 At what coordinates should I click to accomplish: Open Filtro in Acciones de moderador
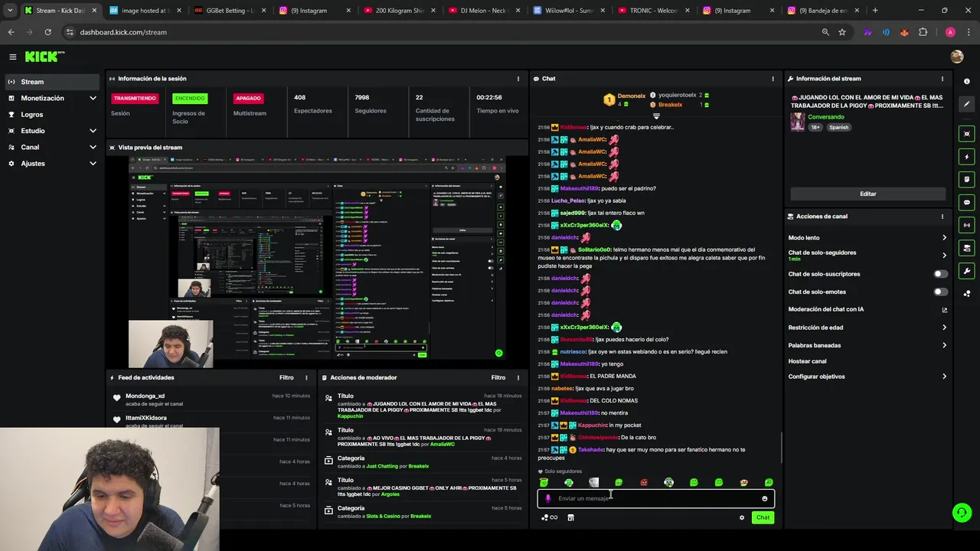498,377
